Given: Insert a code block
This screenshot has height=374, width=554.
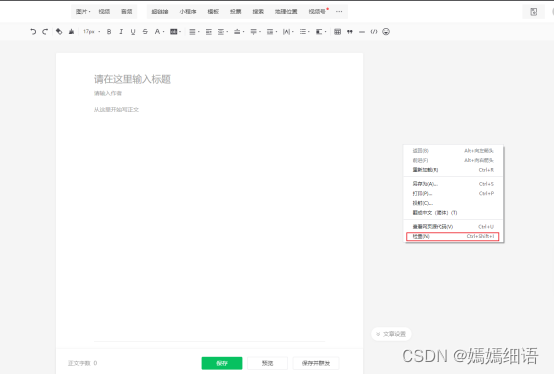Looking at the screenshot, I should click(x=374, y=32).
